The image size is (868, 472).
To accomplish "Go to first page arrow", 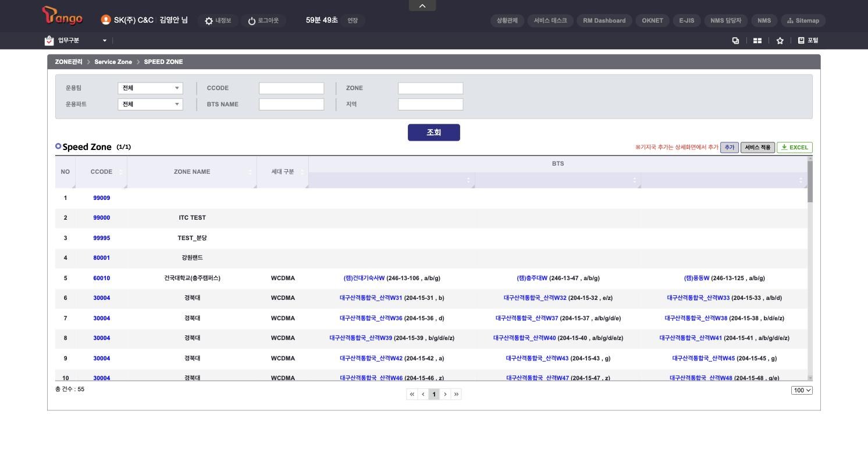I will 412,394.
